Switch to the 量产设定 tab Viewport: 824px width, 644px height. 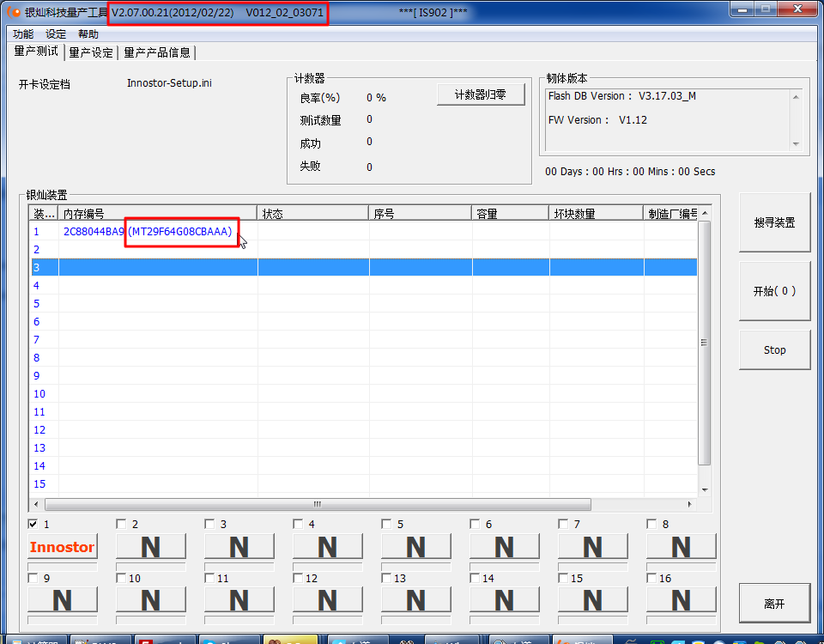point(91,52)
